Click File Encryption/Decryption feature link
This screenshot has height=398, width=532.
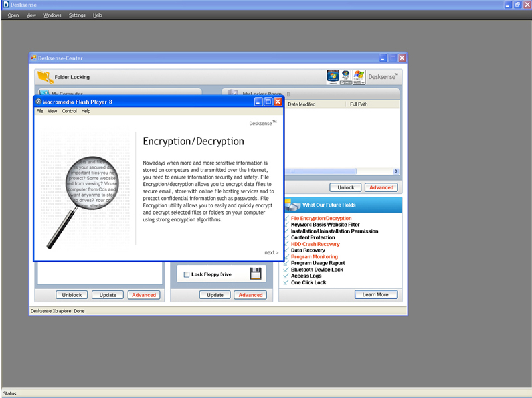click(321, 218)
